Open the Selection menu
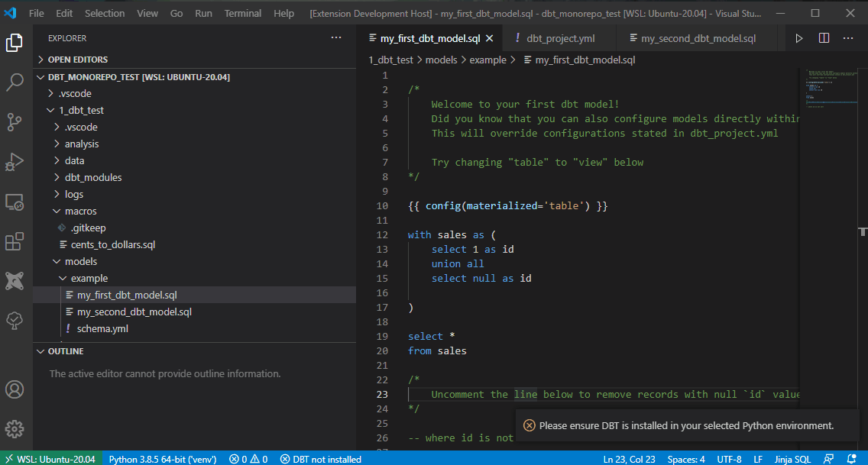Screen dimensions: 868x465 pyautogui.click(x=105, y=13)
